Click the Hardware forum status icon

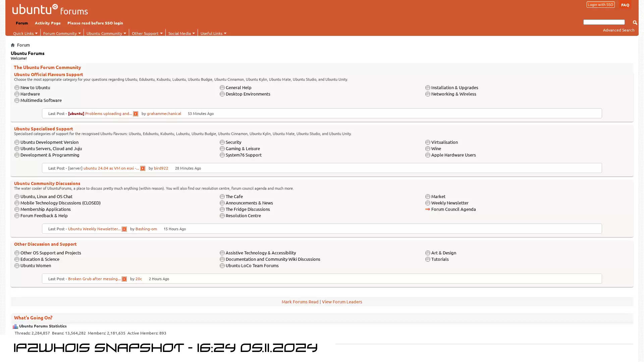17,94
